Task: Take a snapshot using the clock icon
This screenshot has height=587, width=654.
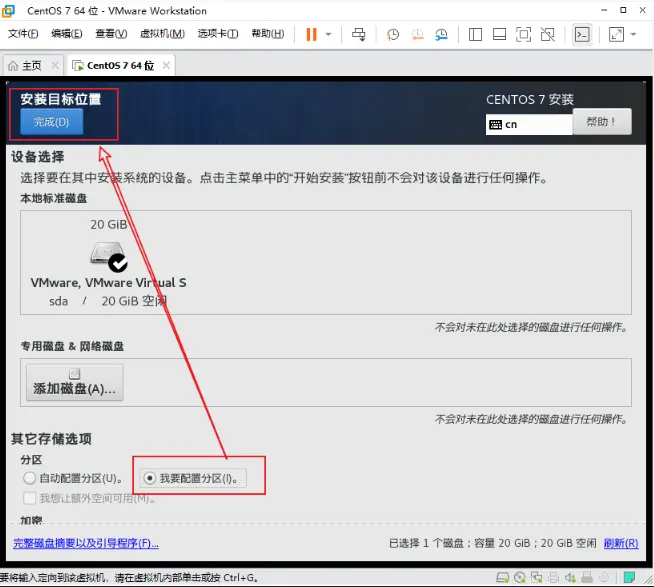Action: pos(393,34)
